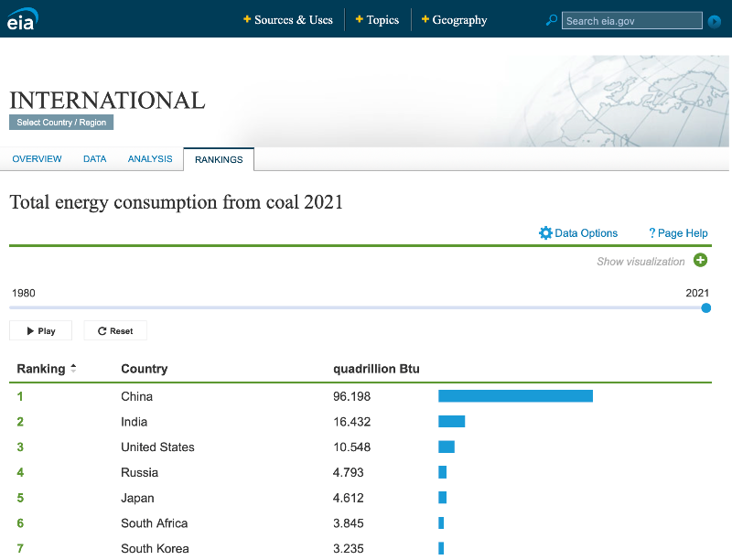Select United States row
The height and width of the screenshot is (560, 732).
coord(361,447)
